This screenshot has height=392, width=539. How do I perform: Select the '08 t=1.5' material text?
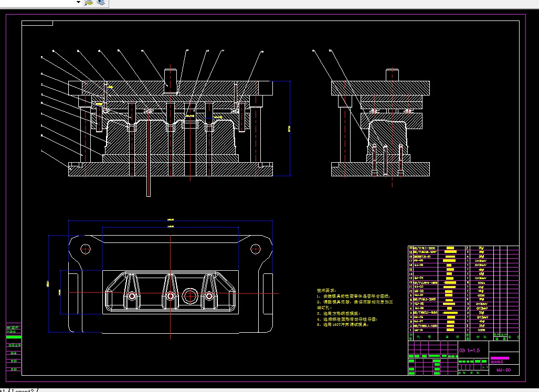click(469, 351)
